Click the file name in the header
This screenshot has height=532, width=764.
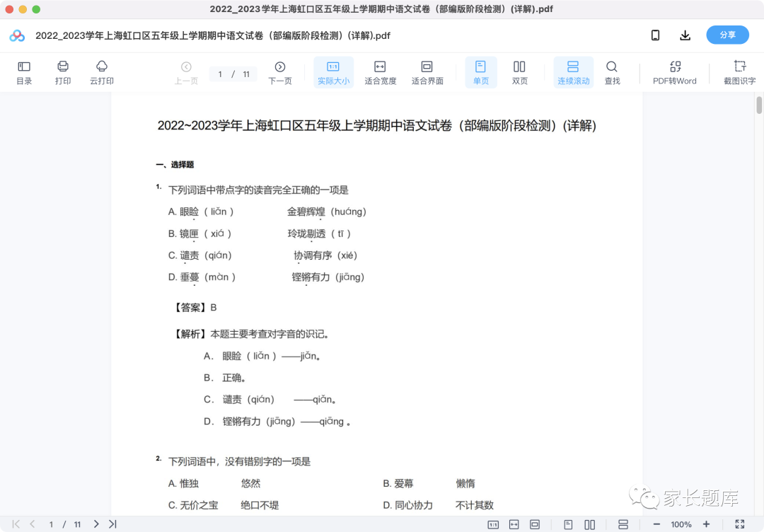[213, 35]
